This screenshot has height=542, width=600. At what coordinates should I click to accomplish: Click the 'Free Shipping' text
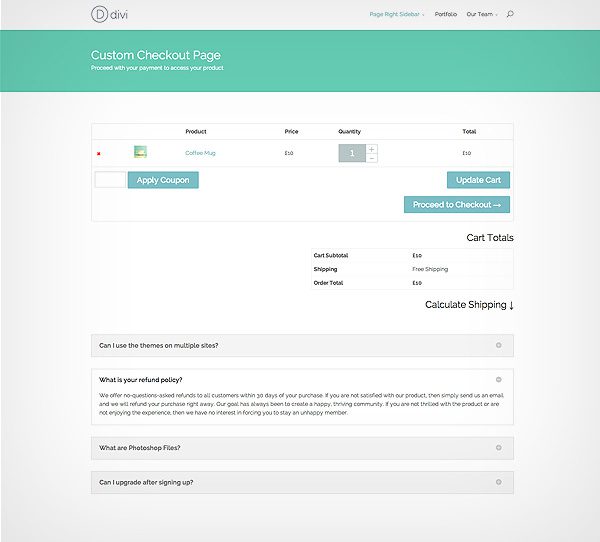coord(430,269)
